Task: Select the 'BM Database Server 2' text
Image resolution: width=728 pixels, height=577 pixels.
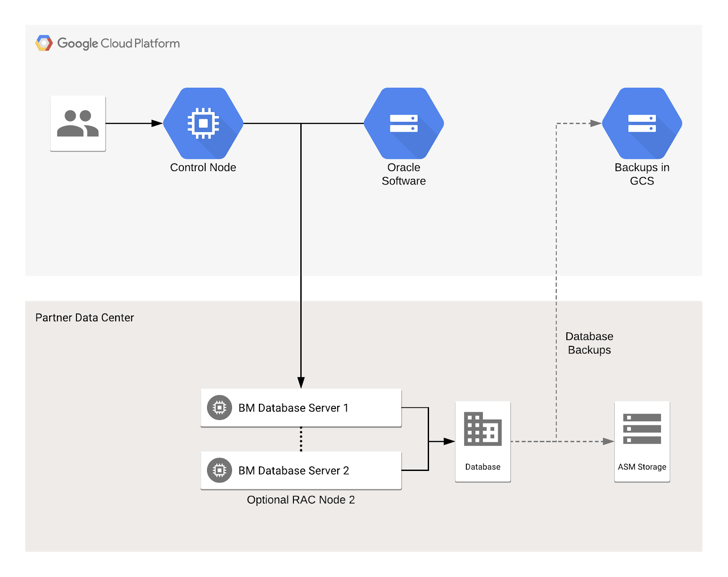Action: pyautogui.click(x=294, y=471)
